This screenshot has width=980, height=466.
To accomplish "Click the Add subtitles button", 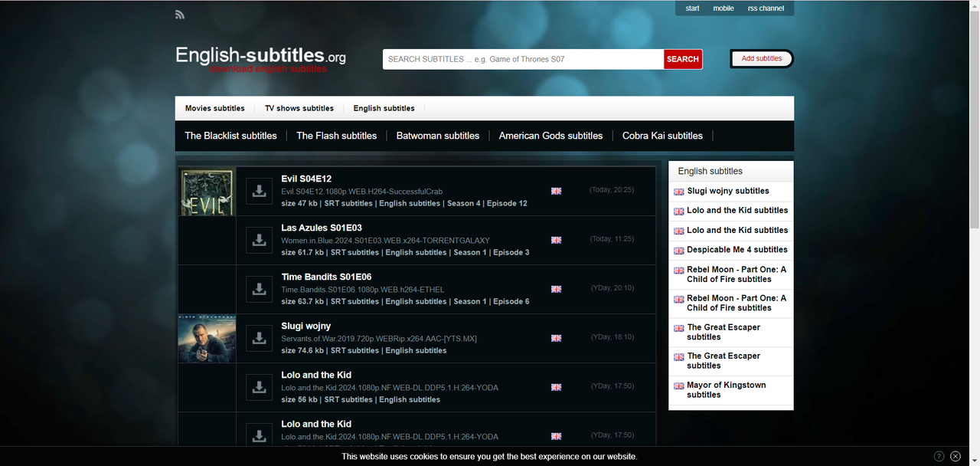I will pyautogui.click(x=762, y=58).
